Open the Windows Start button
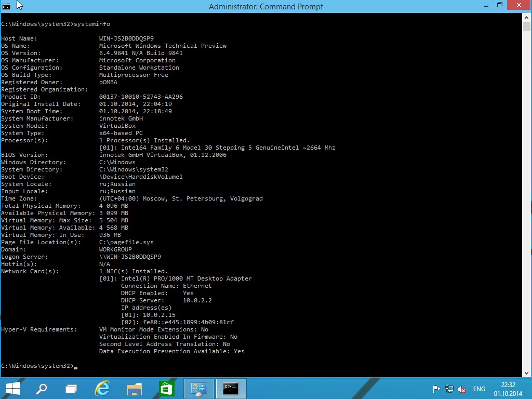The image size is (532, 399). coord(13,389)
